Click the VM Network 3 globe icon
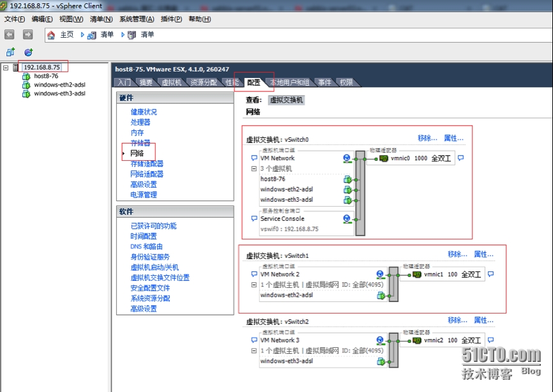This screenshot has width=553, height=392. (x=380, y=340)
